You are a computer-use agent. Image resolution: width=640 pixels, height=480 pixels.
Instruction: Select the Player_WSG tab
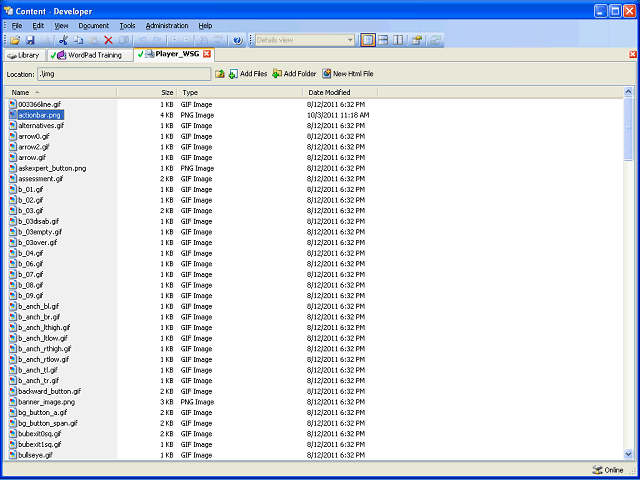[174, 54]
